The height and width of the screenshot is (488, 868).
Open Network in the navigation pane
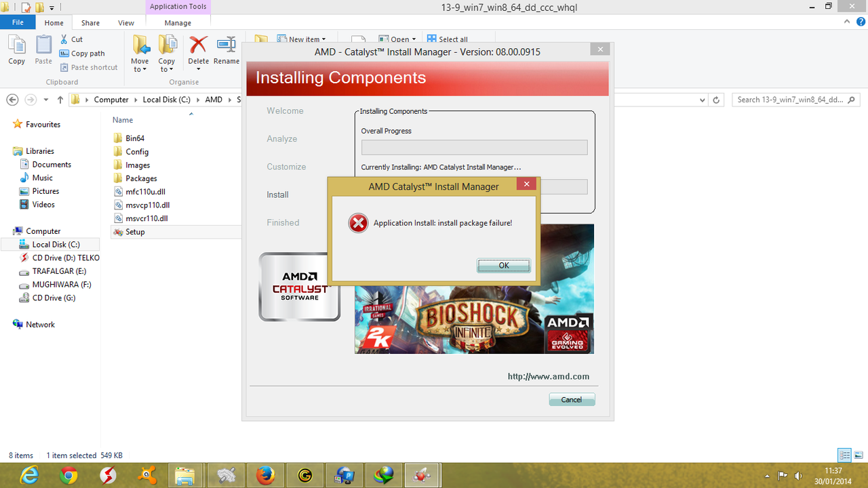pyautogui.click(x=40, y=325)
